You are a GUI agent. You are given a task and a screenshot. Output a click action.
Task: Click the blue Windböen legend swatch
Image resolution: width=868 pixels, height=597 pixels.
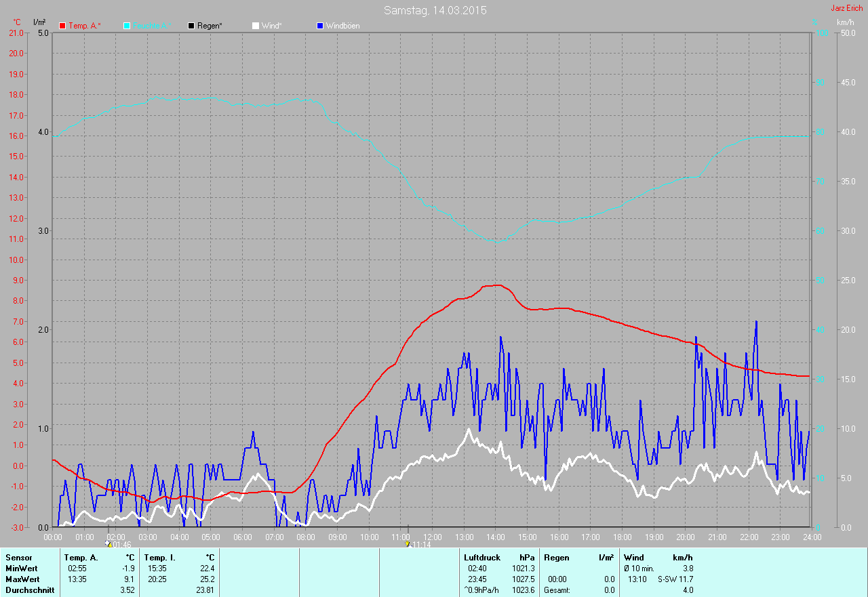[x=321, y=26]
